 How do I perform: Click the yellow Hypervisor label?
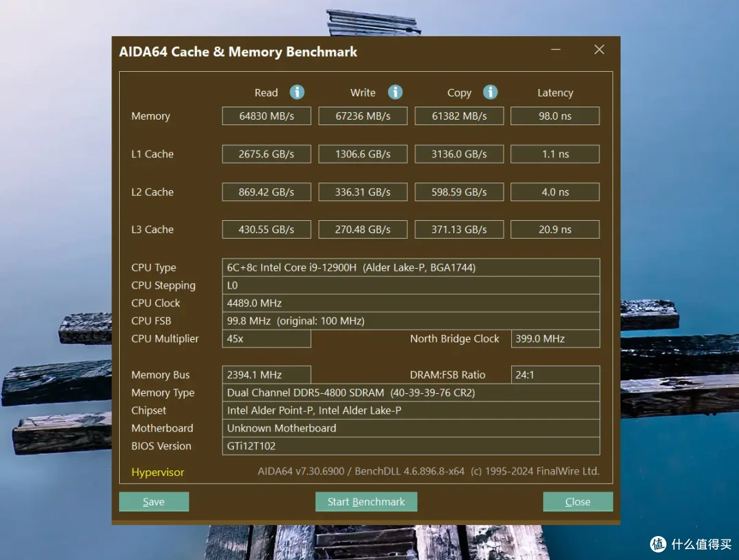click(x=157, y=472)
